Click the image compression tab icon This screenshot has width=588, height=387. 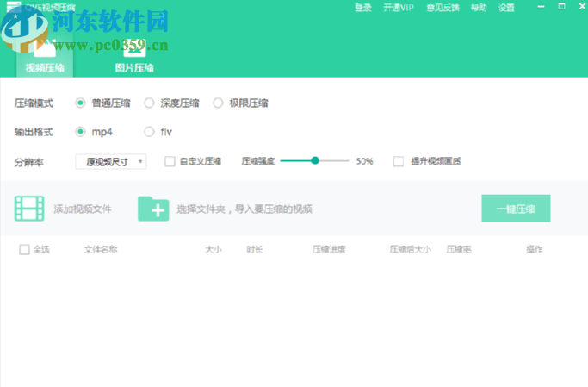(x=134, y=48)
